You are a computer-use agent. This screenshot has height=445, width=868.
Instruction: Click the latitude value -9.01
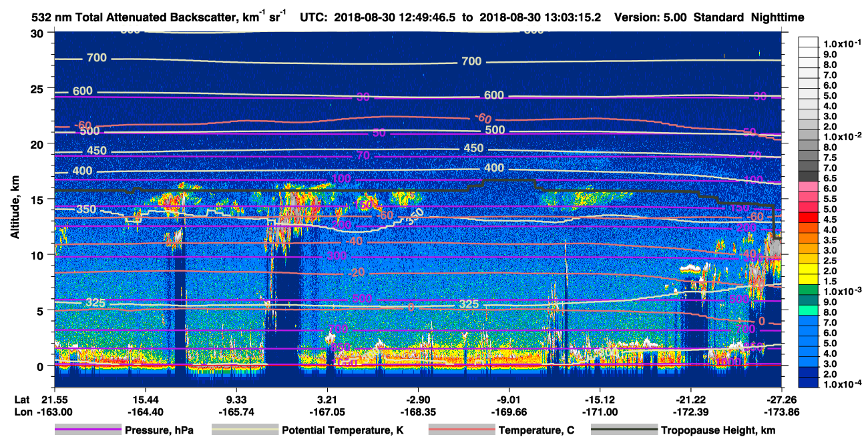[509, 399]
